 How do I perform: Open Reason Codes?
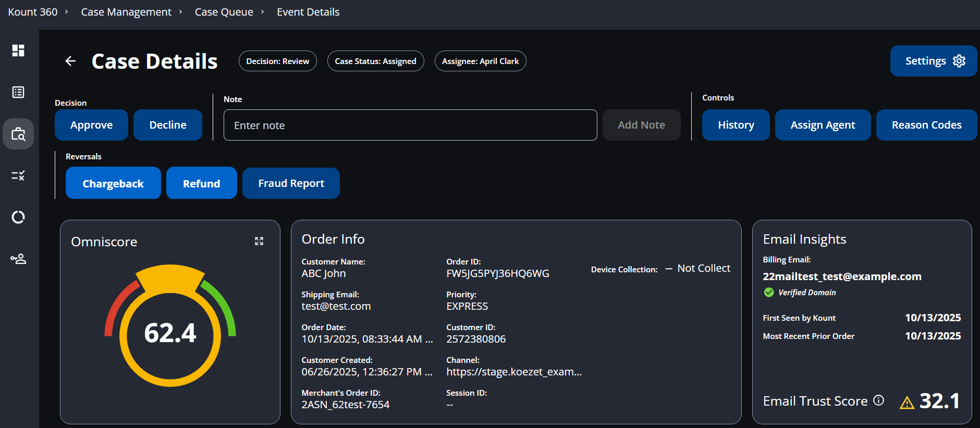(x=926, y=125)
